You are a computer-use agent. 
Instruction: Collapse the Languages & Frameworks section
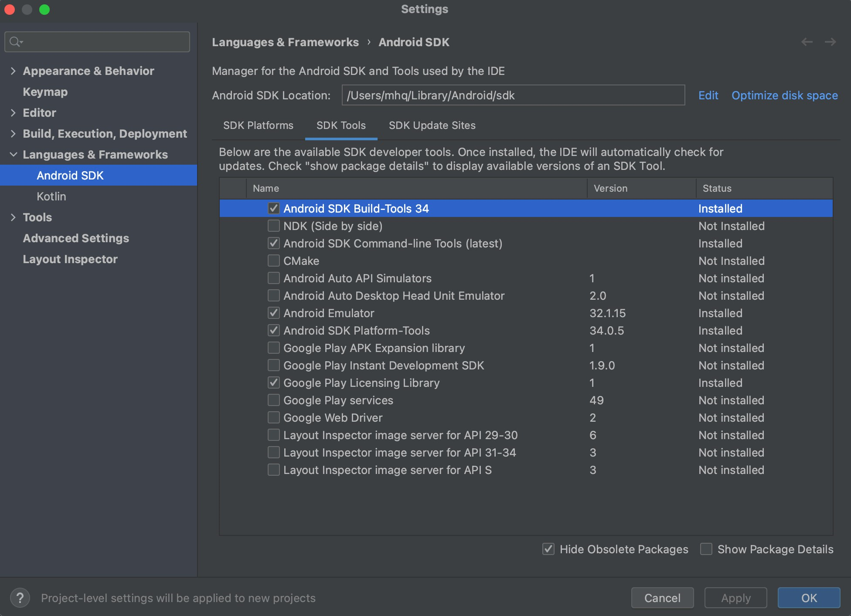click(x=13, y=154)
